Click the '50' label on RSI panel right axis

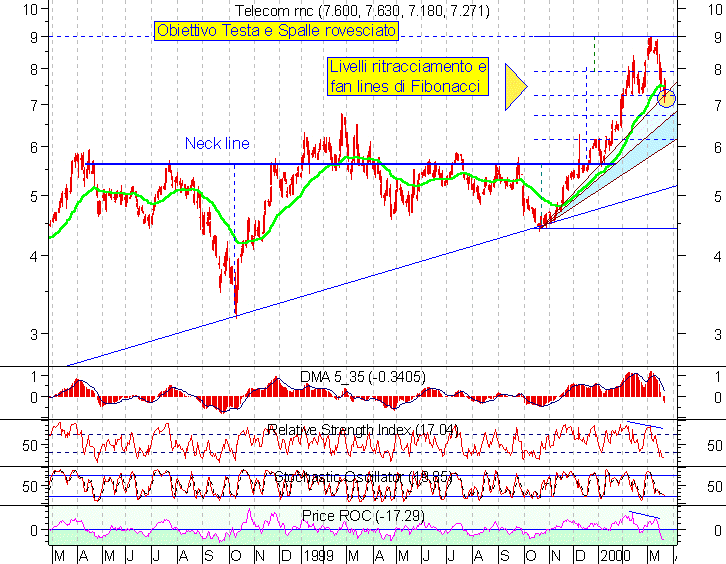[x=715, y=445]
